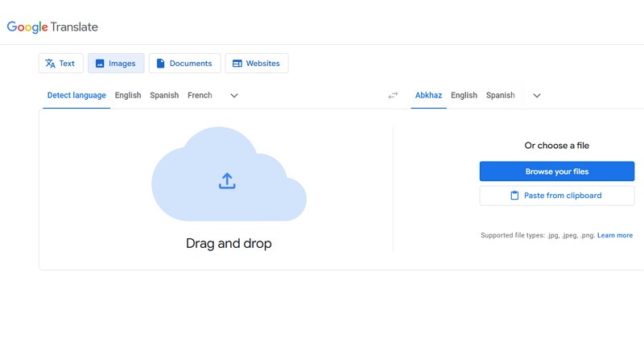Click the Drag and drop text
This screenshot has height=355, width=644.
[229, 244]
